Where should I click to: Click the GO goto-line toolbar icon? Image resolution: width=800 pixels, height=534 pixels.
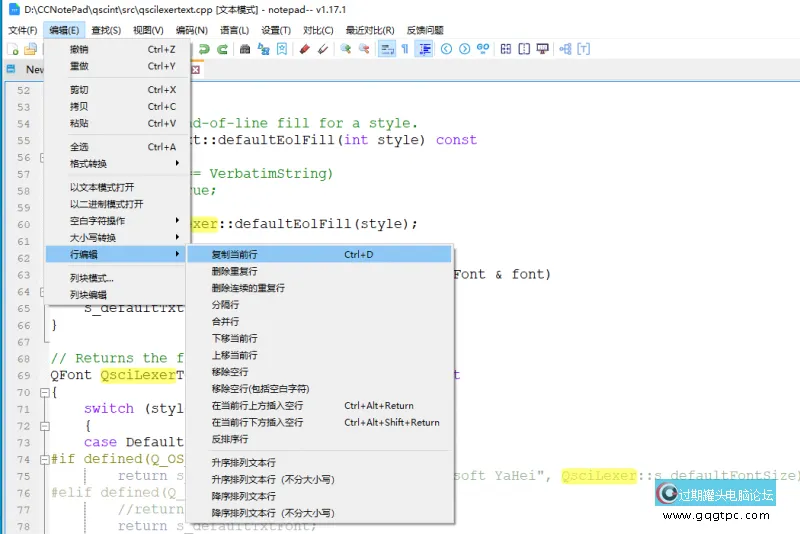[483, 49]
